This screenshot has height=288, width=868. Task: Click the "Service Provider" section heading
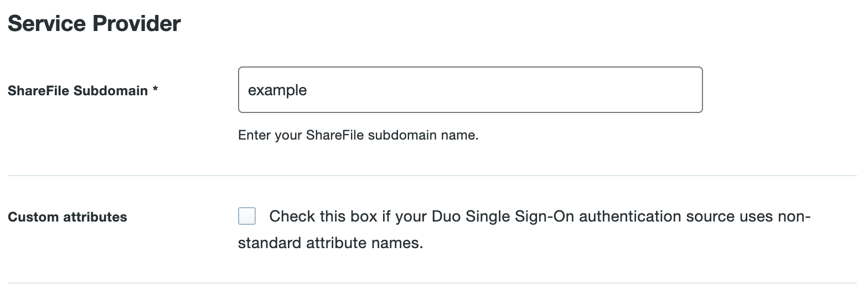[94, 24]
